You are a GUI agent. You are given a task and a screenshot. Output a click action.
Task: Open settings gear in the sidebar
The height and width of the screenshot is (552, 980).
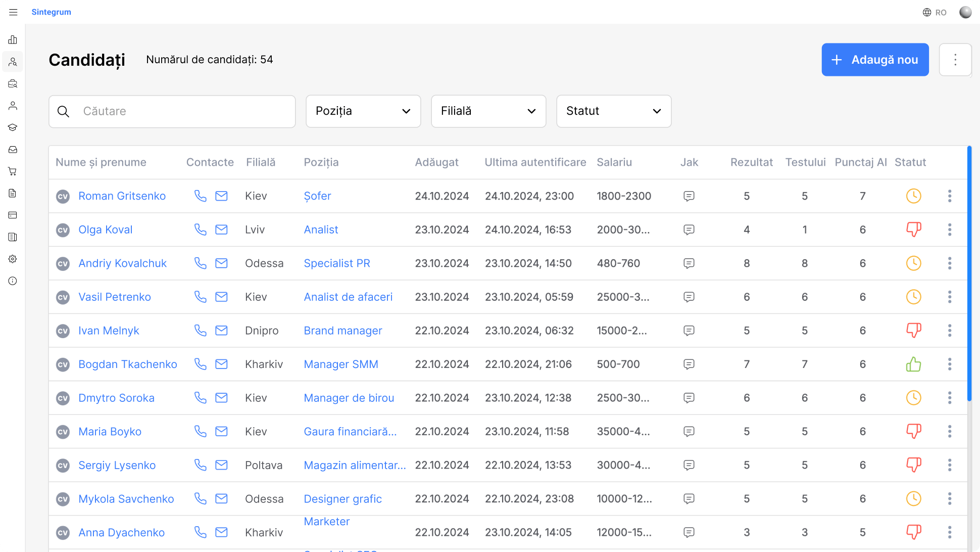(13, 259)
